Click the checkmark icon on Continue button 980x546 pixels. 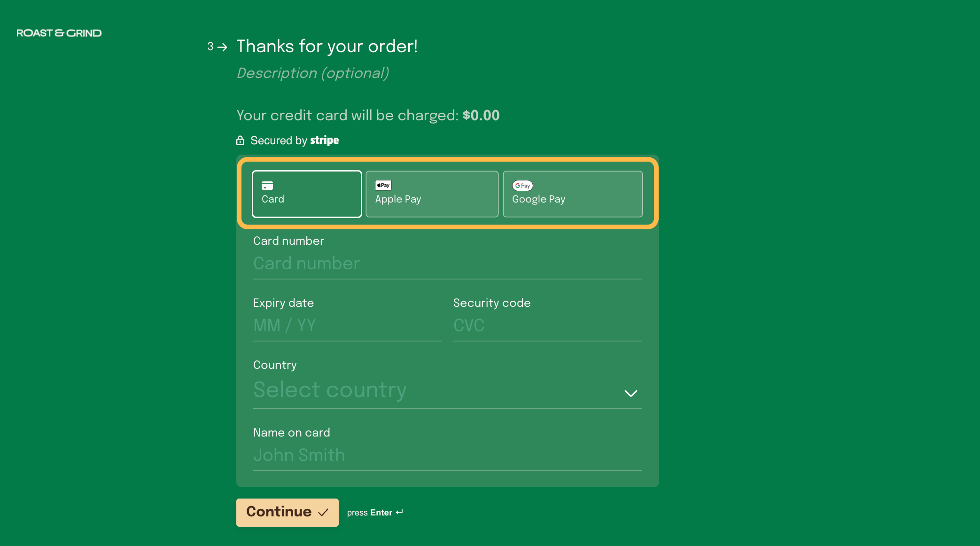(x=323, y=513)
